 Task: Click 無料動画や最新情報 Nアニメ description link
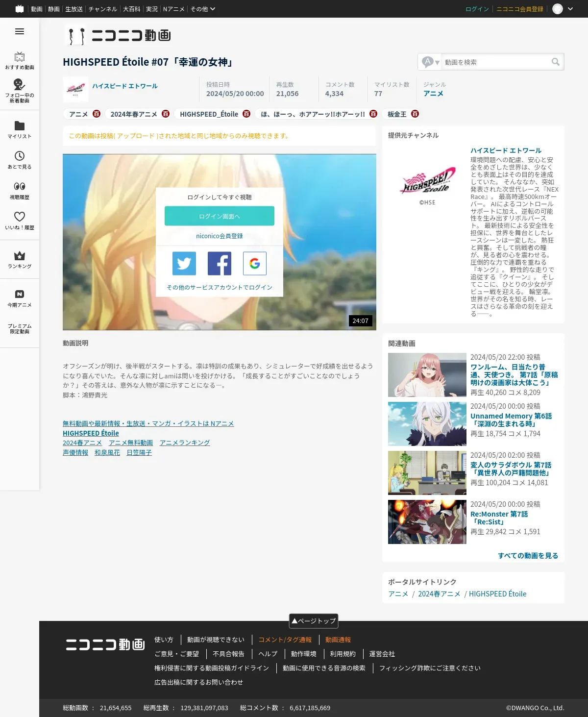click(x=148, y=423)
